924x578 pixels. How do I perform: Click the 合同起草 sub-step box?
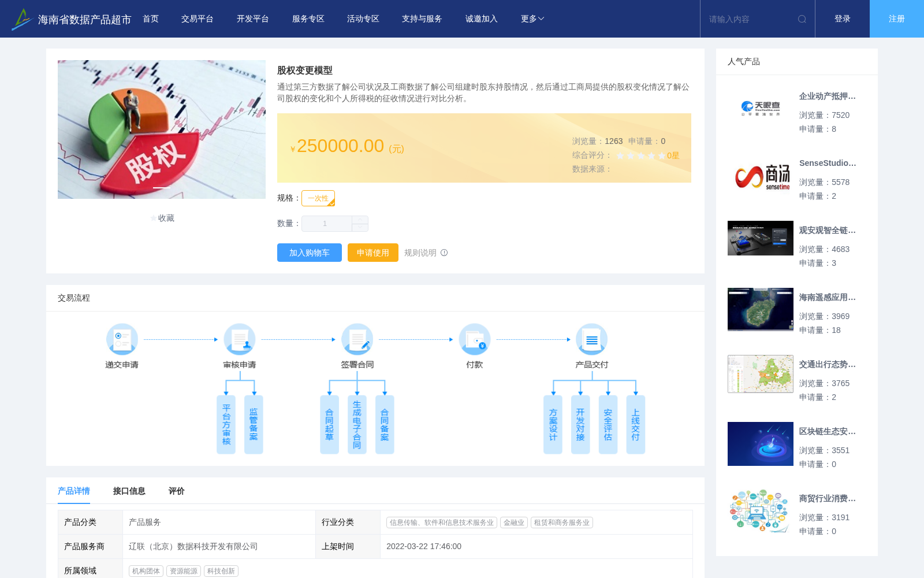(x=329, y=425)
